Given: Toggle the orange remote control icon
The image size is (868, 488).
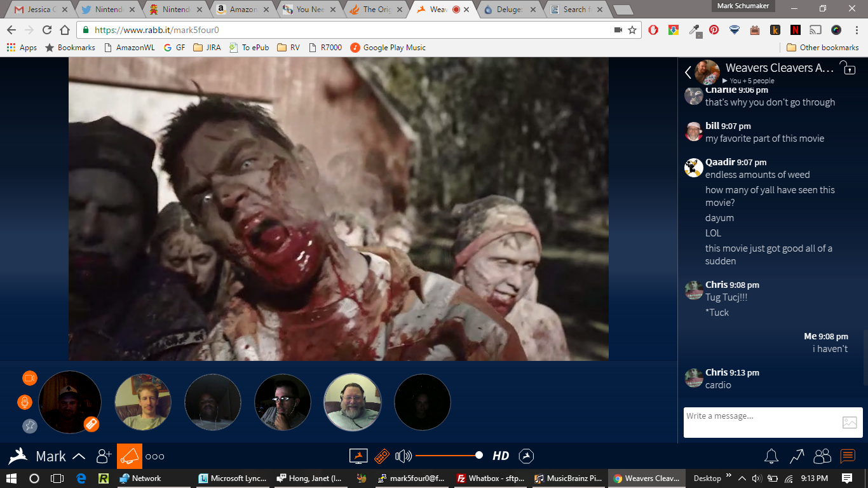Looking at the screenshot, I should [x=381, y=456].
